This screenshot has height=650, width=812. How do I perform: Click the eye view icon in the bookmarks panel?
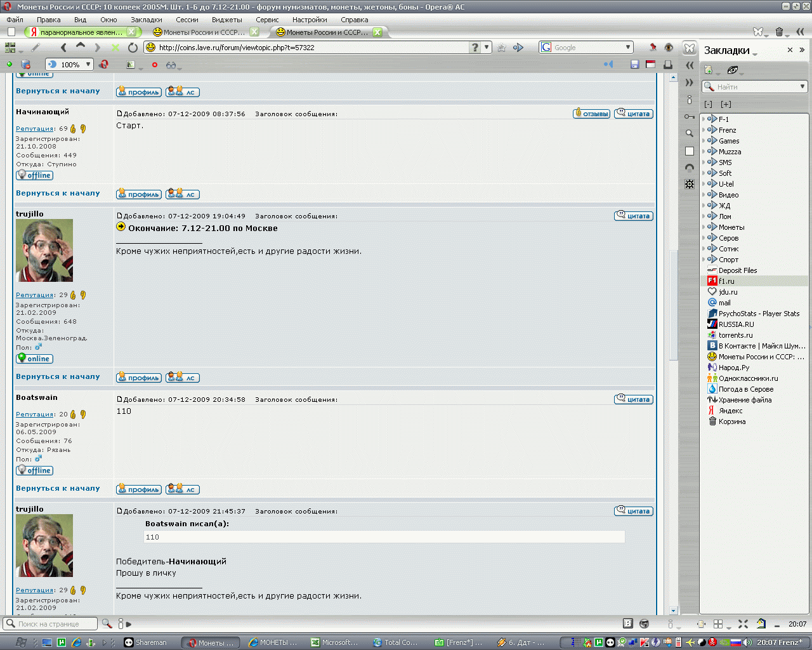coord(733,70)
